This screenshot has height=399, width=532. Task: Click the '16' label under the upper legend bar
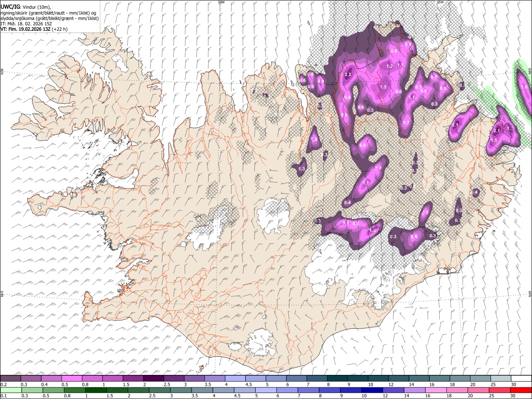point(432,384)
